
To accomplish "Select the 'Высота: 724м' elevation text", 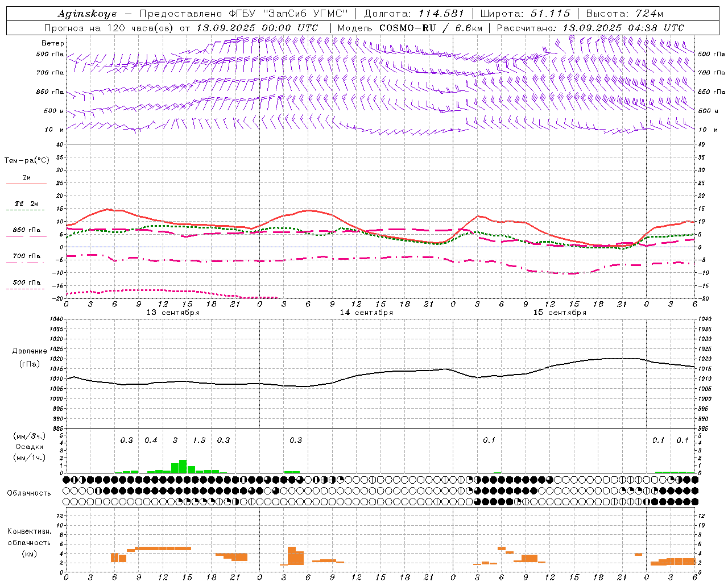I will [x=624, y=14].
